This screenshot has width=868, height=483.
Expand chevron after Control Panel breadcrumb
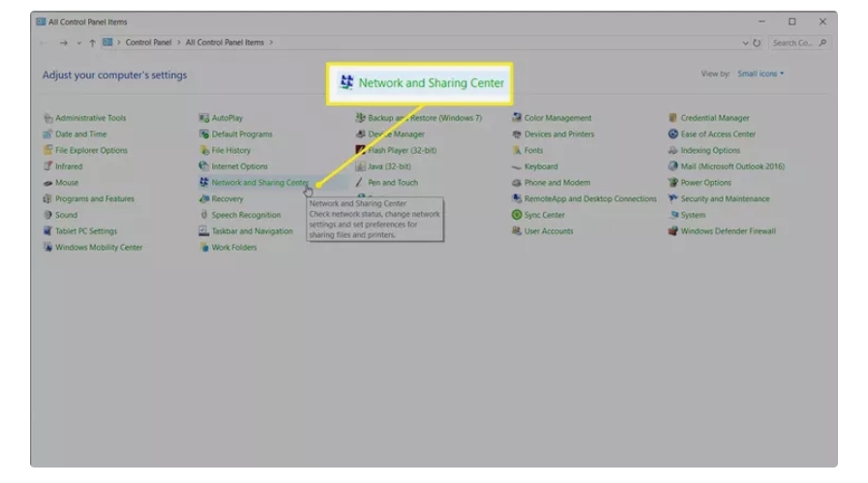[178, 42]
